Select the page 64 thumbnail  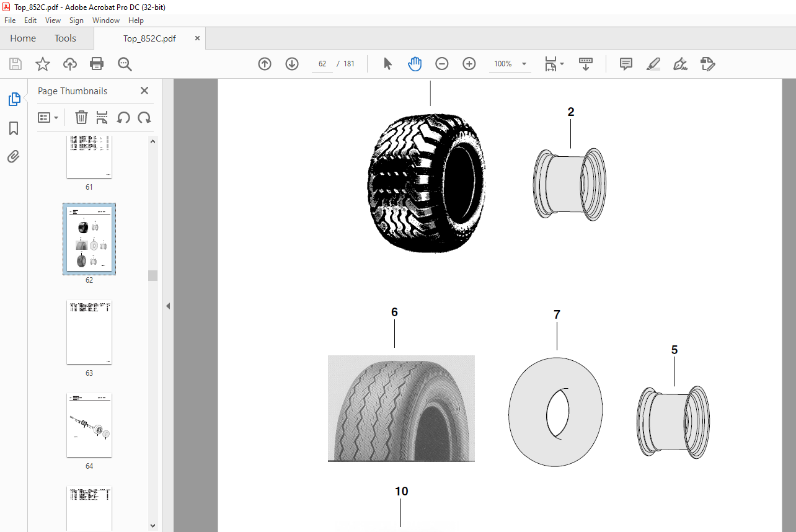(89, 425)
